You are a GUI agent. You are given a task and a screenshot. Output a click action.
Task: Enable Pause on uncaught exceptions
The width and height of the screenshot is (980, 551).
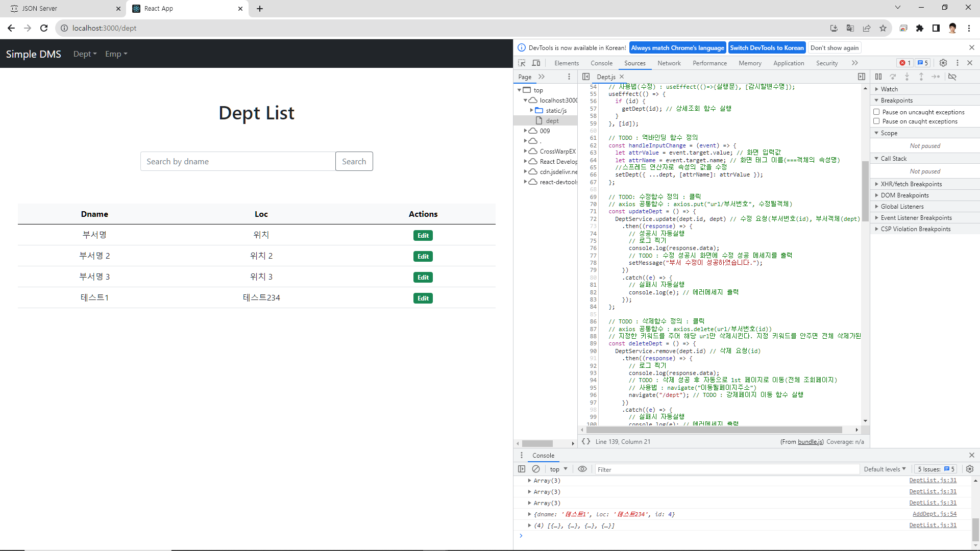pos(876,112)
